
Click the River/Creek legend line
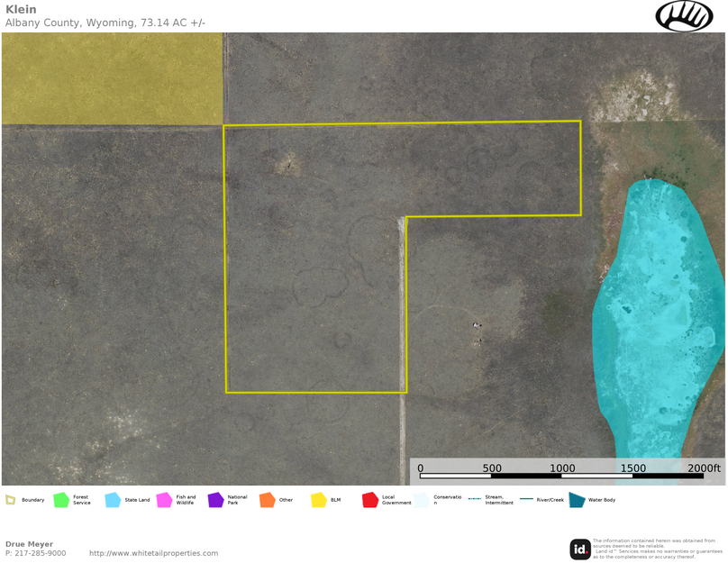point(526,499)
